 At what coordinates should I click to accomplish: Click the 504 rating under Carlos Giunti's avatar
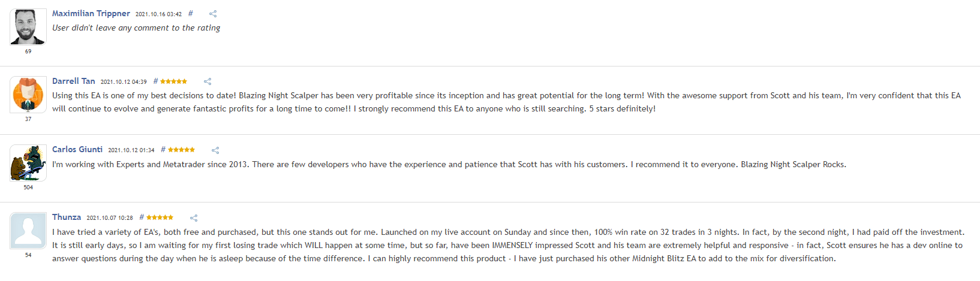pyautogui.click(x=28, y=188)
